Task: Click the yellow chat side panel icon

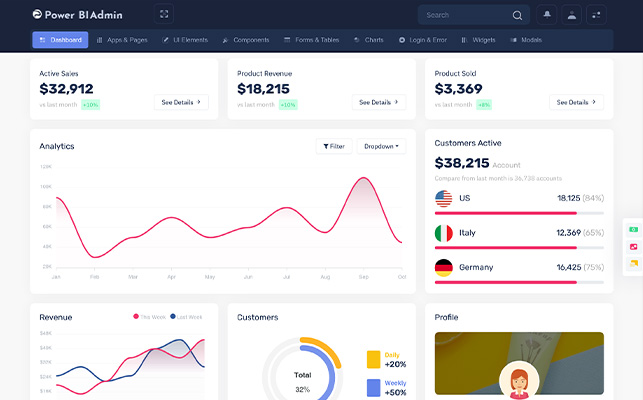Action: tap(634, 263)
